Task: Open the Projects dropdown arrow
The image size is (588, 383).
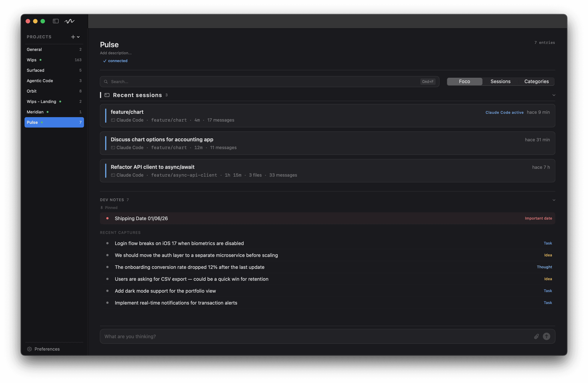Action: click(x=78, y=37)
